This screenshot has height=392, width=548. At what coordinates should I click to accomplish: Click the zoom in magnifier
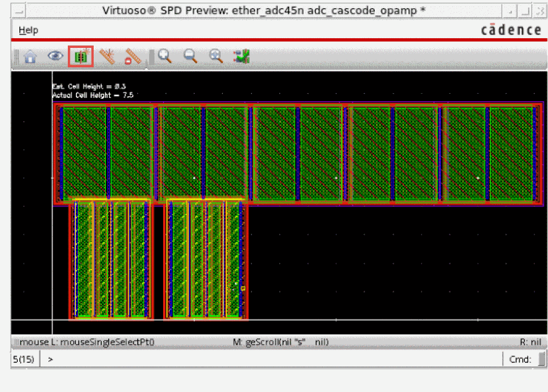(x=165, y=56)
